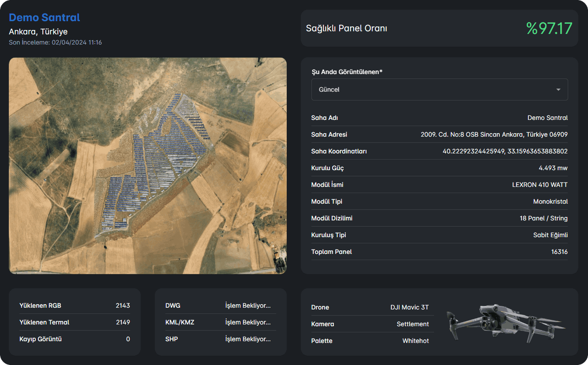The width and height of the screenshot is (588, 365).
Task: Click the Son İnceleme date text
Action: 55,42
